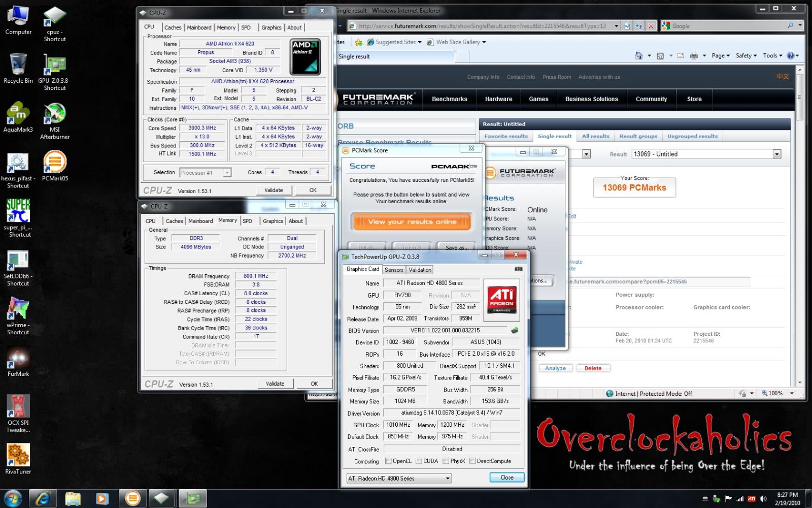Expand the ATI Radeon HD 4800 Series dropdown
The height and width of the screenshot is (508, 812).
447,479
